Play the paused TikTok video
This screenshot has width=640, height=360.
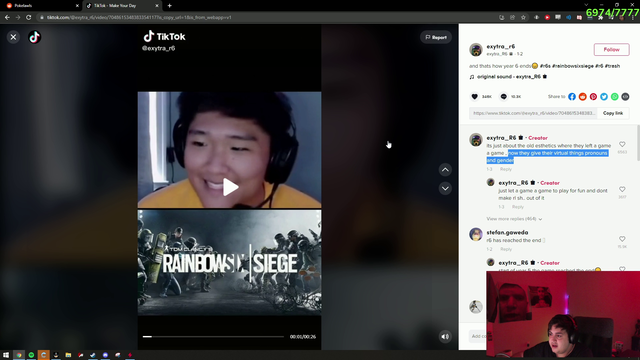[x=231, y=187]
